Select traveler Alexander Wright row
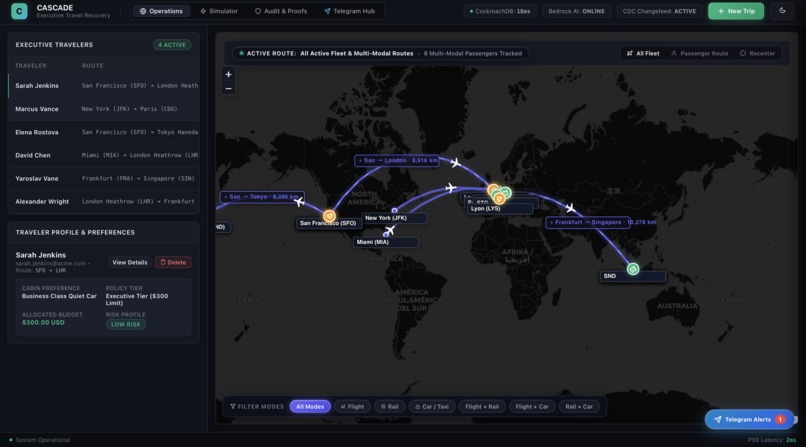The width and height of the screenshot is (806, 447). click(104, 201)
